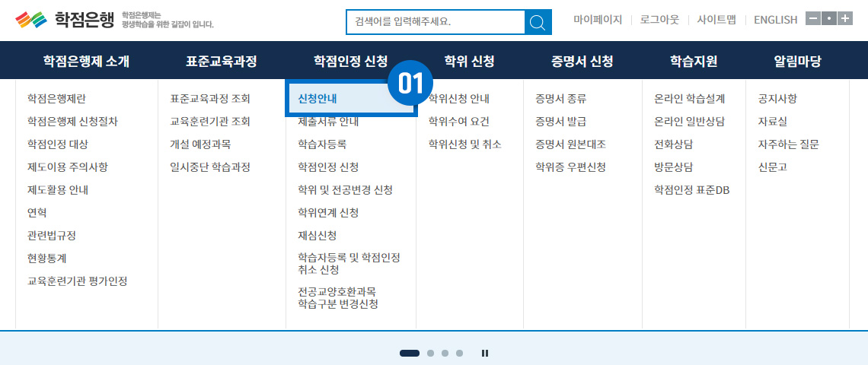The height and width of the screenshot is (365, 868).
Task: Select the fourth slide indicator dot
Action: [458, 353]
